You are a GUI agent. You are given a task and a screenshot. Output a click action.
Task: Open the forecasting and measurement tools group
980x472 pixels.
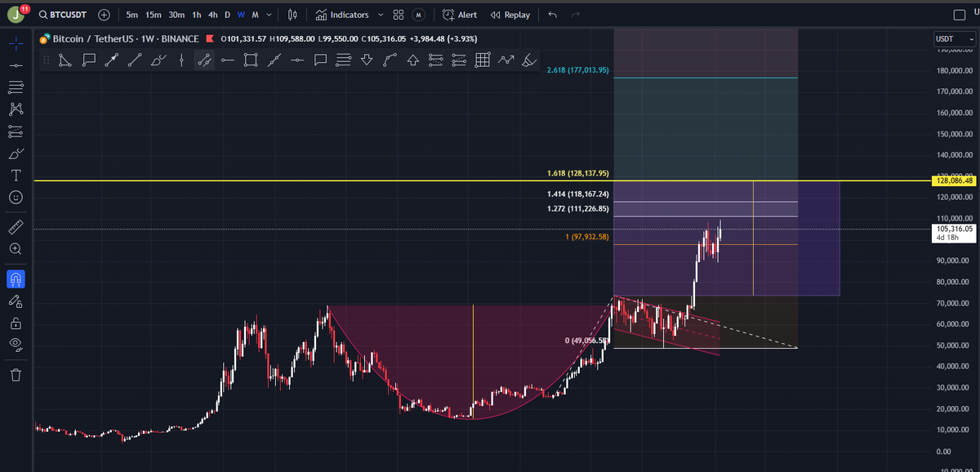(x=16, y=131)
